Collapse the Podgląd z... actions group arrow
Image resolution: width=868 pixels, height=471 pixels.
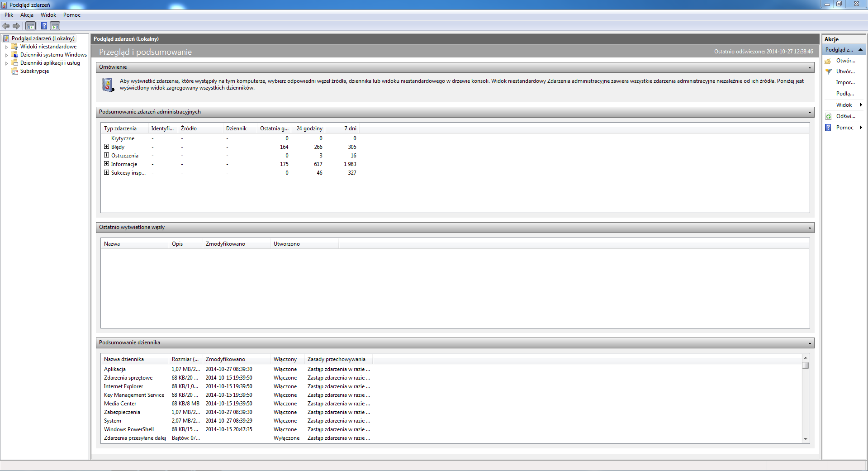point(860,50)
